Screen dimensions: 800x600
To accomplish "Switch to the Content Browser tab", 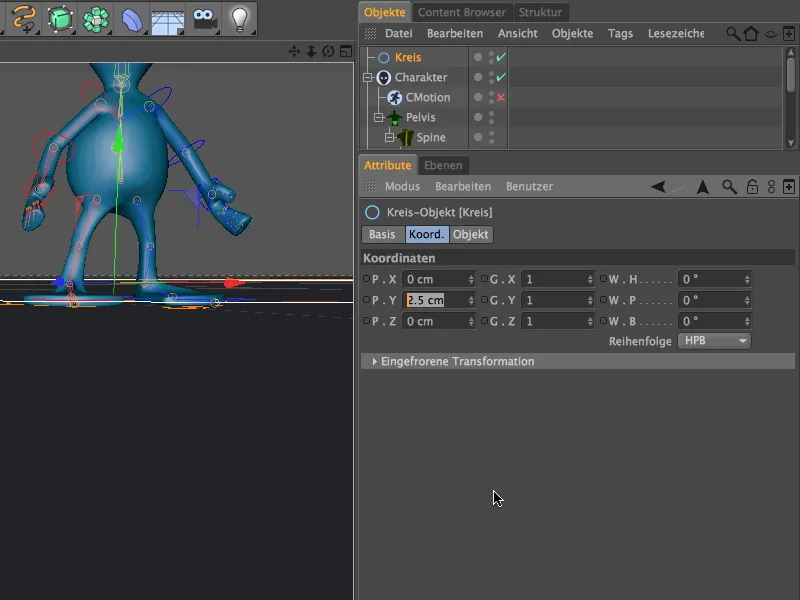I will [462, 12].
